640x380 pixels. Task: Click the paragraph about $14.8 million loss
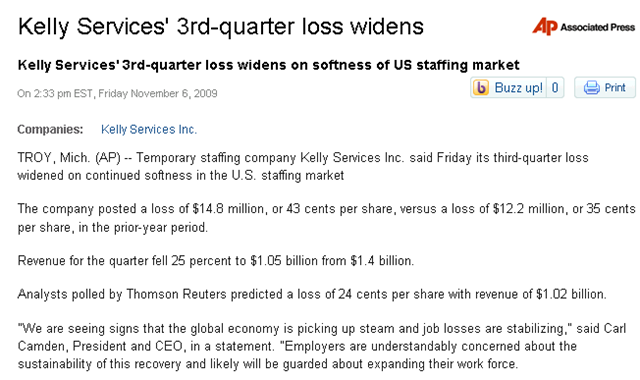(327, 218)
